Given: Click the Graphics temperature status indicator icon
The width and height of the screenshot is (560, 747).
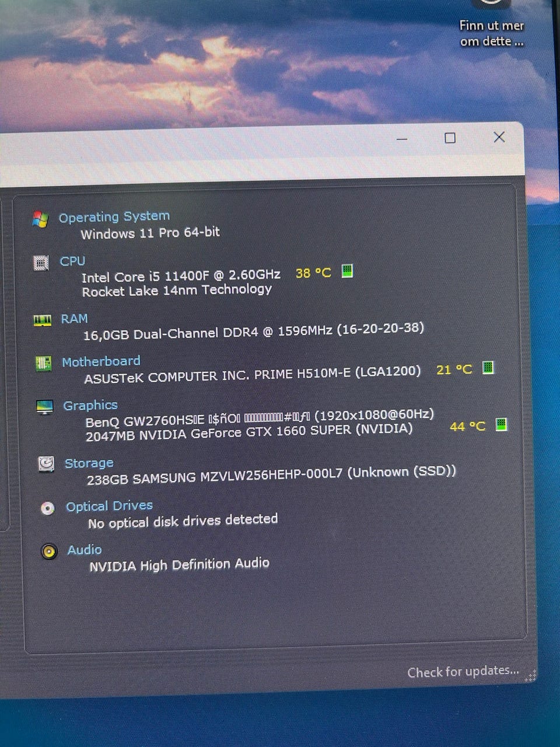Looking at the screenshot, I should click(501, 424).
